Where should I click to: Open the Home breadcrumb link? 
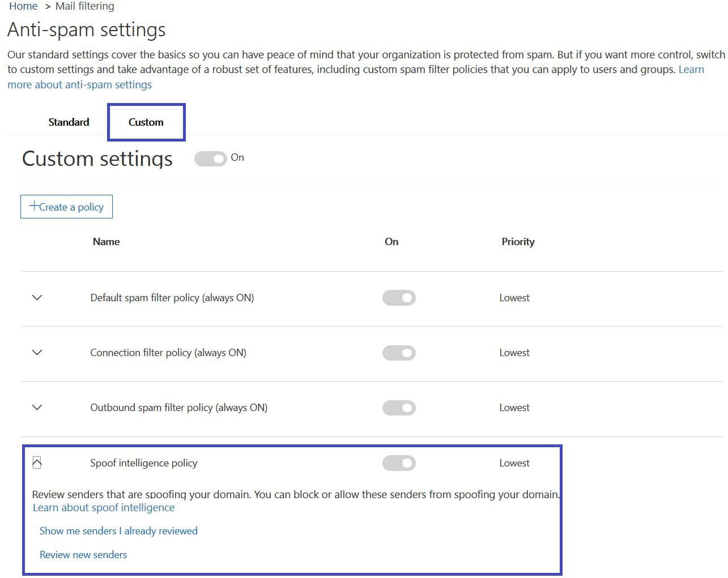23,6
